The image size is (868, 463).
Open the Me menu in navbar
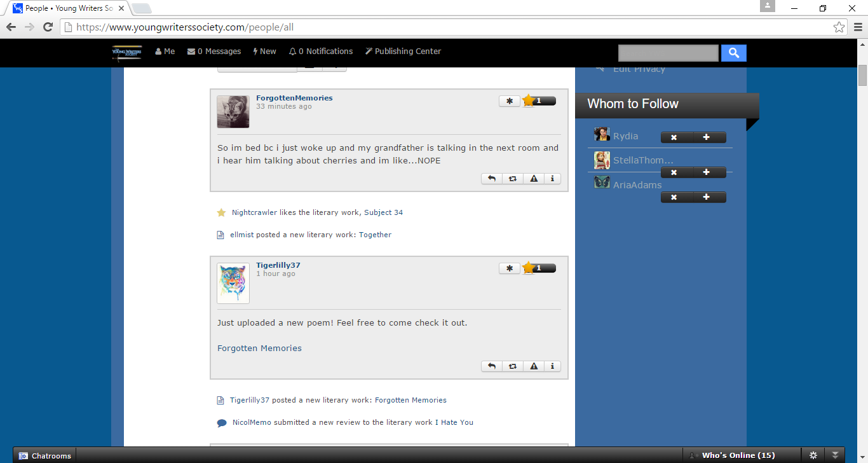click(165, 52)
